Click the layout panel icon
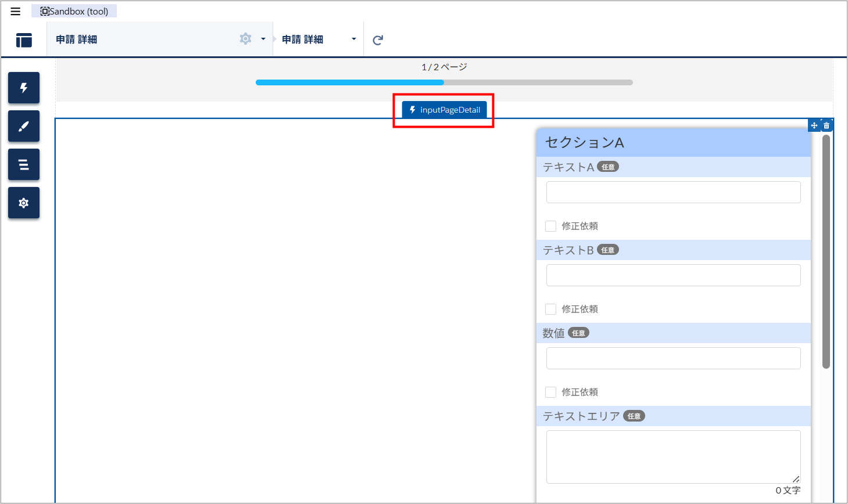 (24, 40)
